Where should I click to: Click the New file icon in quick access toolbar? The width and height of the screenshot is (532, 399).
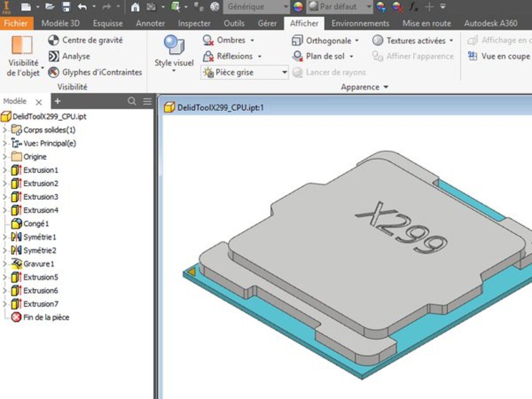26,7
